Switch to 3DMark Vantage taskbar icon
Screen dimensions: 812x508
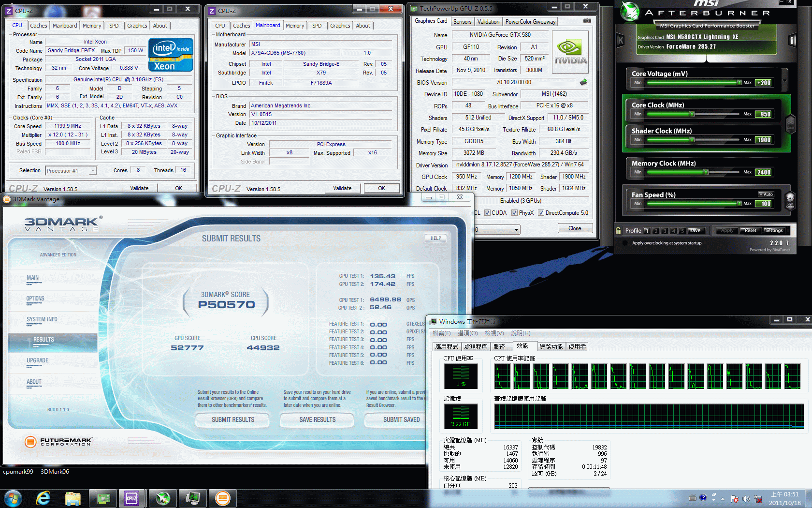[223, 498]
